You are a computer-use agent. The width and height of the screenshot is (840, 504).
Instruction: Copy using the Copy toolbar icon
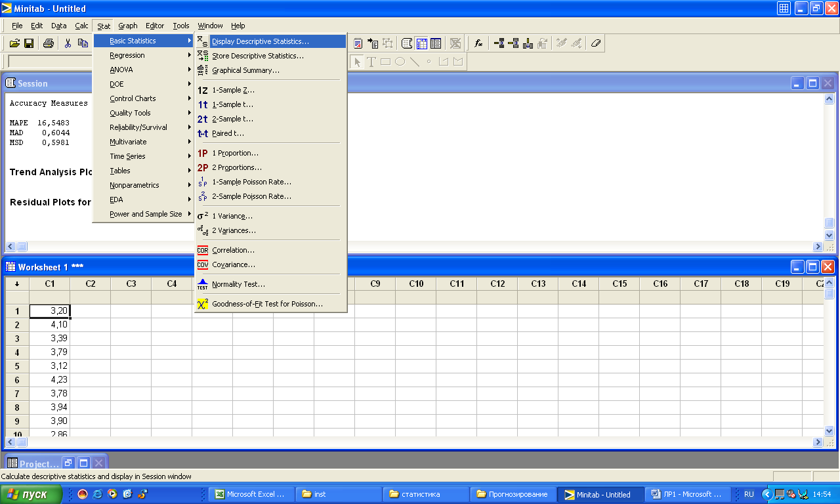83,43
